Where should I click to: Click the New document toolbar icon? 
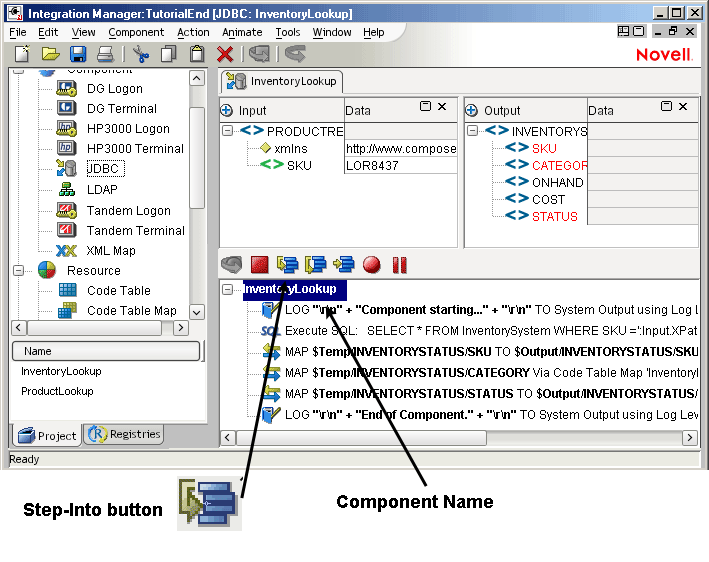pos(22,54)
